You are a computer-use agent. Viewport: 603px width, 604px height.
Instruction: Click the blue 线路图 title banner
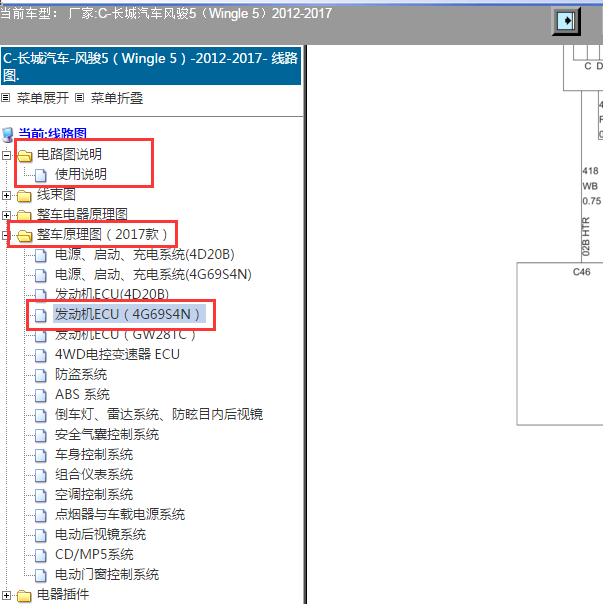[151, 66]
